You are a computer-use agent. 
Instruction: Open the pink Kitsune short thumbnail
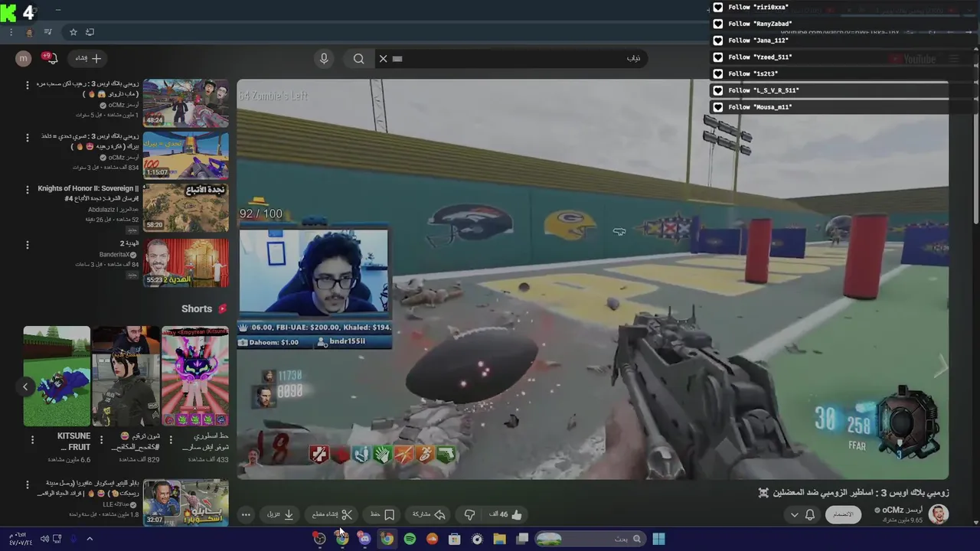coord(194,376)
